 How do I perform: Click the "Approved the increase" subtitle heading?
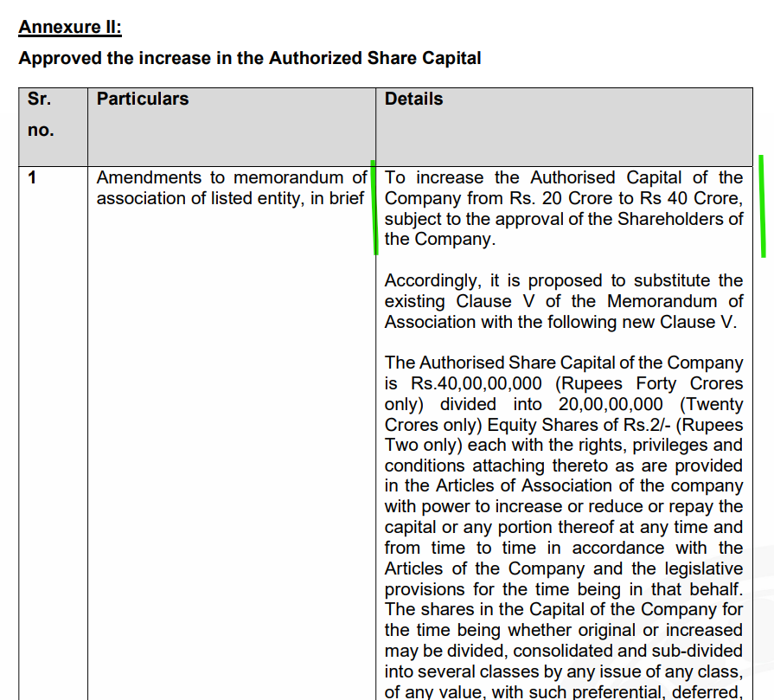(x=250, y=59)
